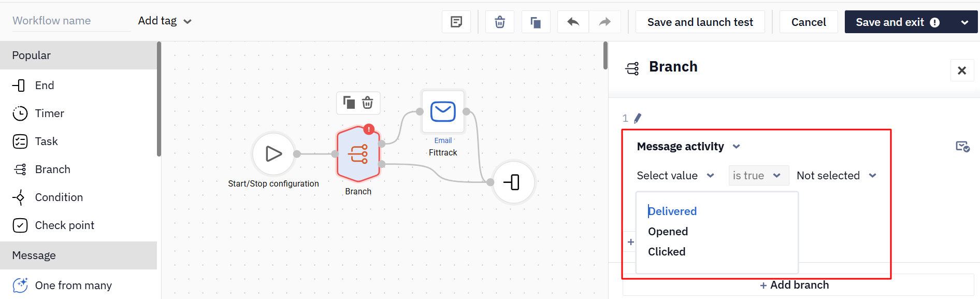The image size is (980, 299).
Task: Pick Task from the Popular list
Action: [78, 141]
